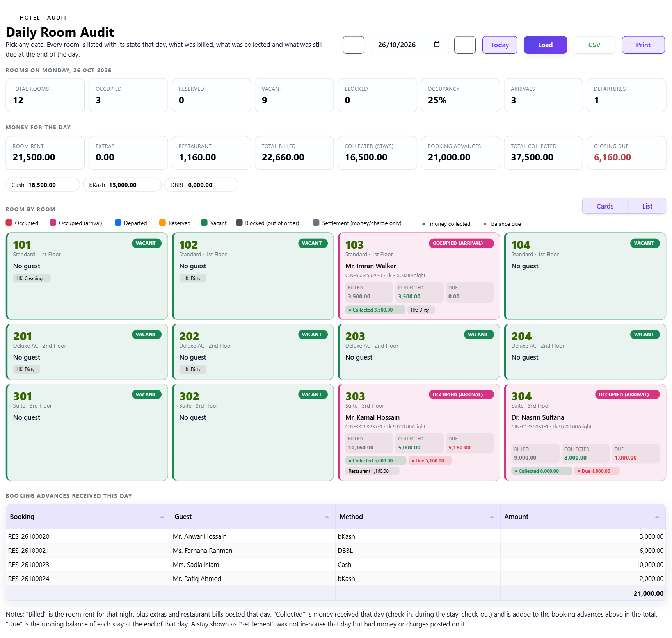
Task: Click the pink Occupied (arrival) legend swatch
Action: point(53,223)
